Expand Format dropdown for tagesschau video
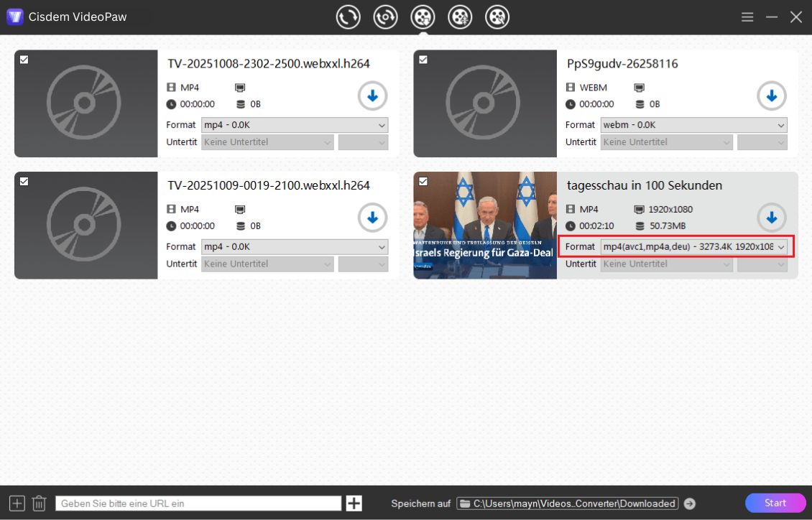 pos(693,247)
